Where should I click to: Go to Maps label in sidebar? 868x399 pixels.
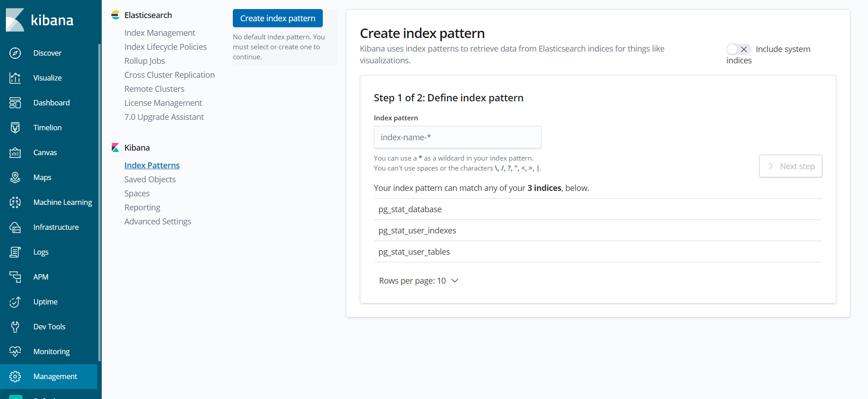click(x=42, y=177)
